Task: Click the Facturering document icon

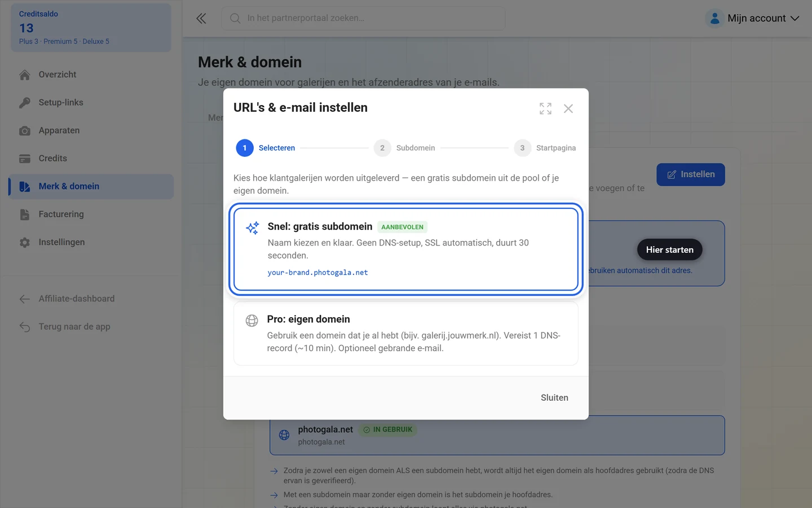Action: [x=25, y=214]
